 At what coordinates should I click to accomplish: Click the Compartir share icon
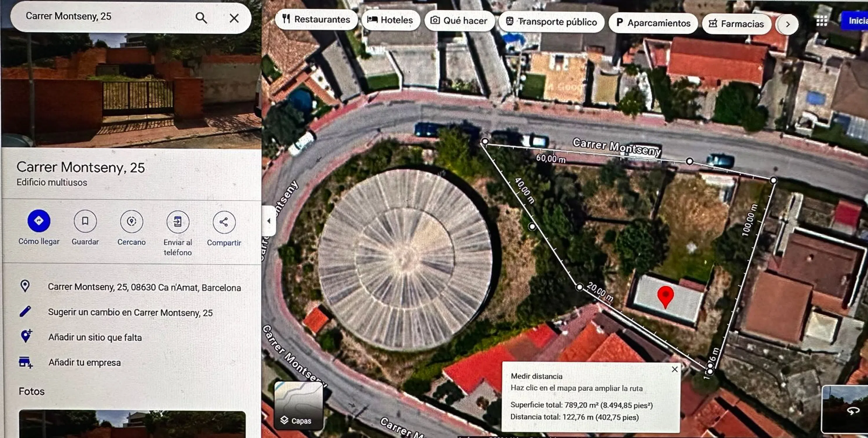click(224, 222)
